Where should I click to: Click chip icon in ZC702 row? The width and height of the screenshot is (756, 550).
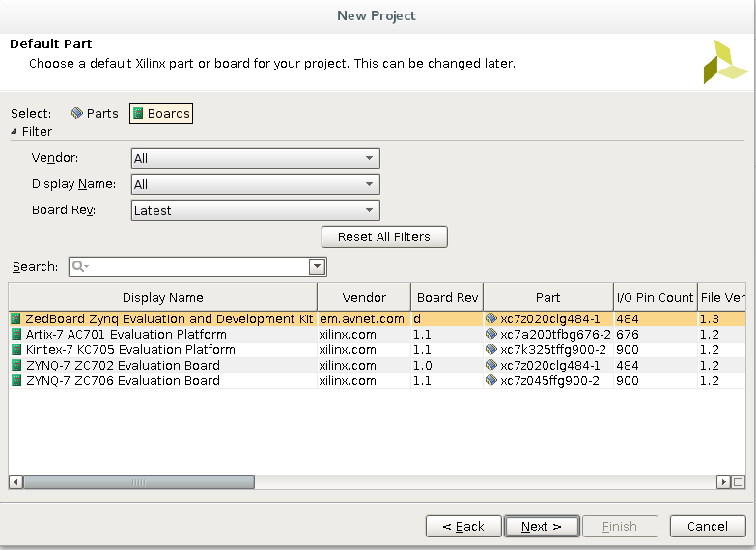(x=491, y=365)
